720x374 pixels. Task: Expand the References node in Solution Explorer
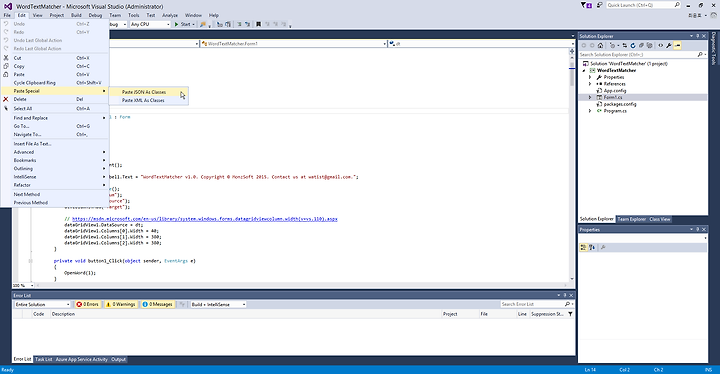click(x=590, y=84)
